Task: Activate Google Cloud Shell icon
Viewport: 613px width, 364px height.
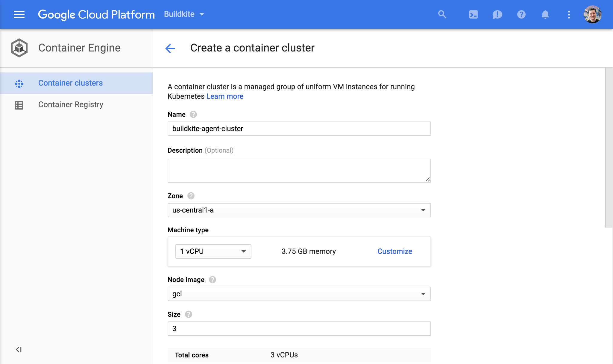Action: click(473, 14)
